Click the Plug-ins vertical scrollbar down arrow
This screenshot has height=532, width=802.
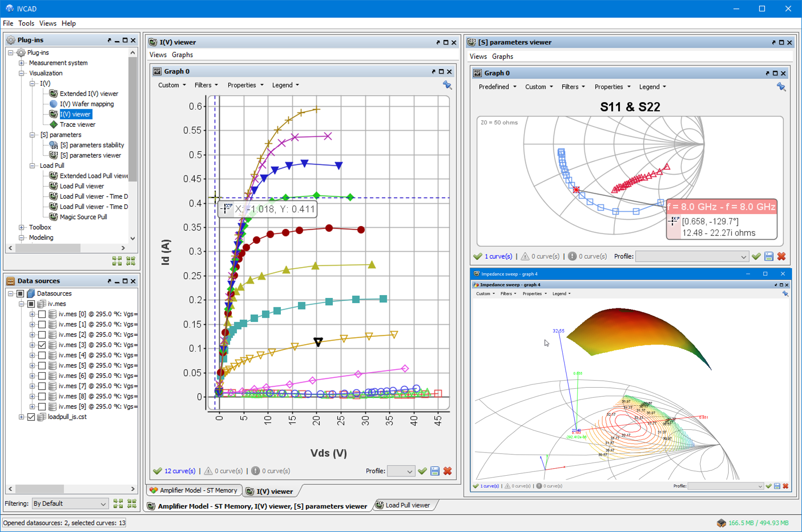click(132, 238)
